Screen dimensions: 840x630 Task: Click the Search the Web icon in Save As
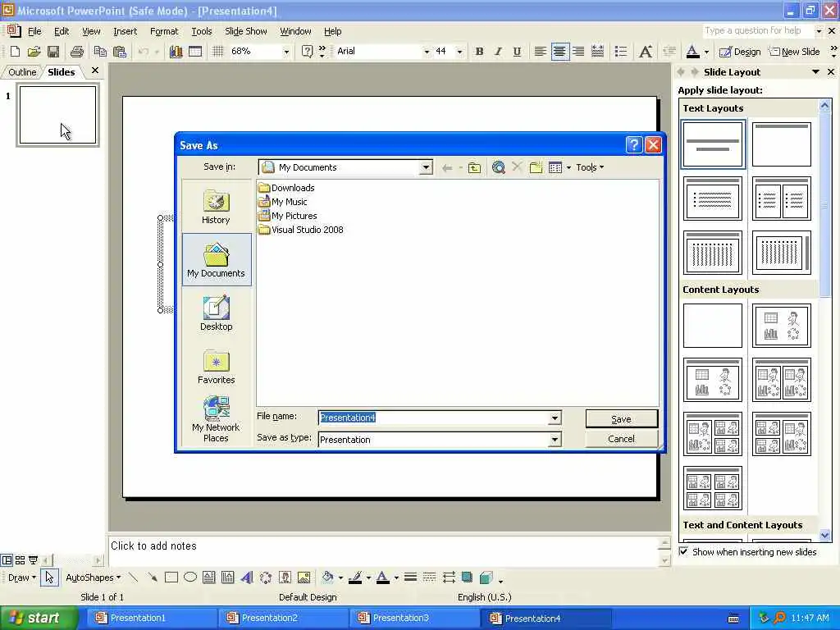(x=498, y=167)
